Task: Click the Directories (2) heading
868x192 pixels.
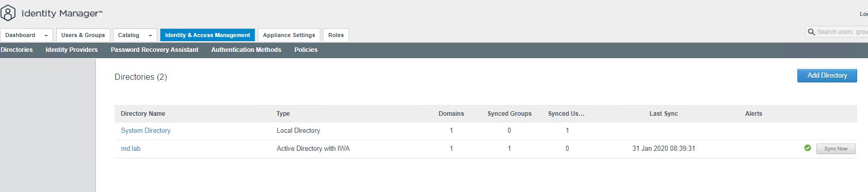Action: [141, 77]
